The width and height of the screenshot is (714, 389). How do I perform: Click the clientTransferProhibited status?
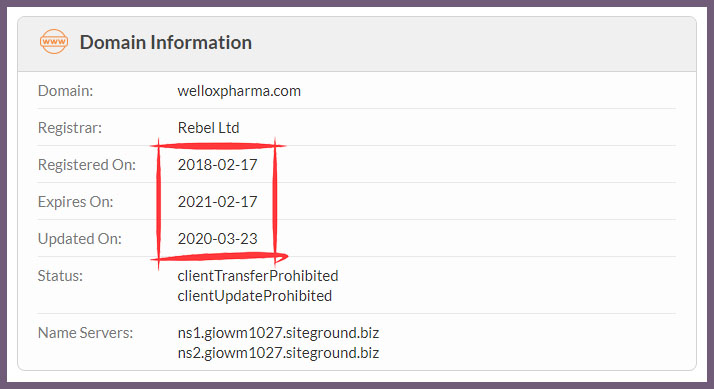coord(258,276)
